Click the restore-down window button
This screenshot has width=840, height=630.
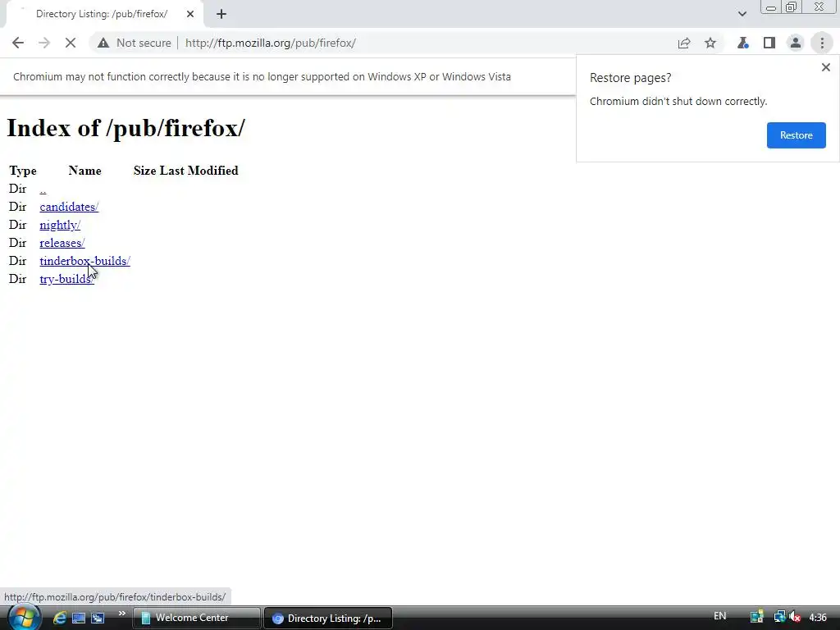coord(791,7)
